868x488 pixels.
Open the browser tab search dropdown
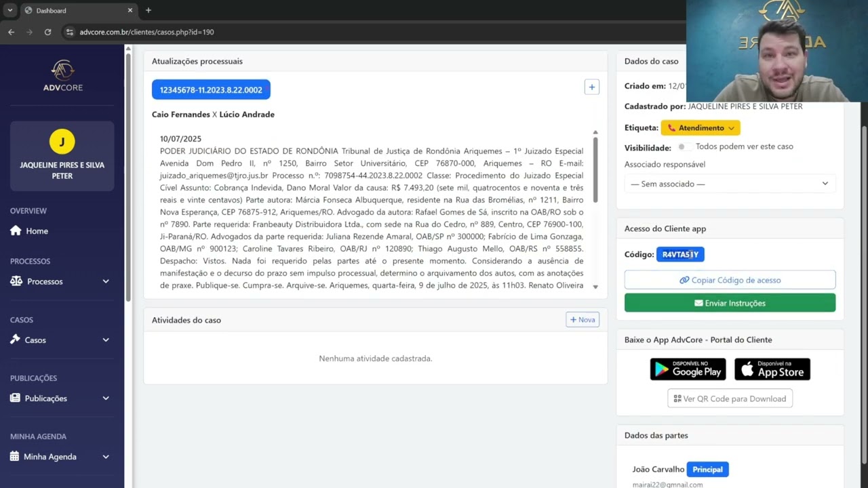tap(9, 10)
